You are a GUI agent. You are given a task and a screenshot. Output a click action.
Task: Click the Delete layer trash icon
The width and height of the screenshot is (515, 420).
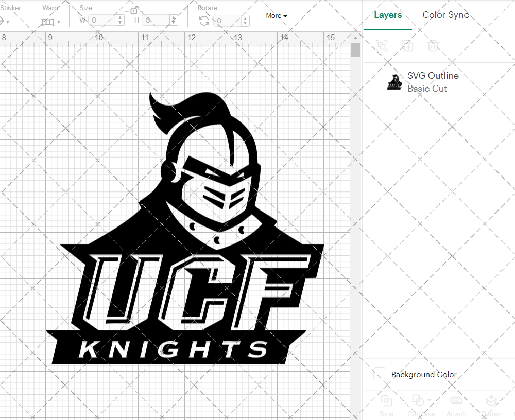point(433,46)
